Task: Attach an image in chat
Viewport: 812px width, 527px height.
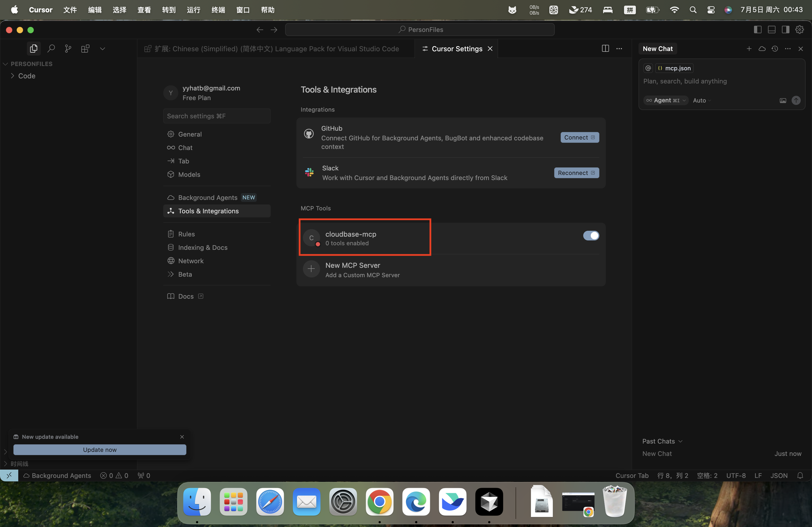Action: click(x=783, y=101)
